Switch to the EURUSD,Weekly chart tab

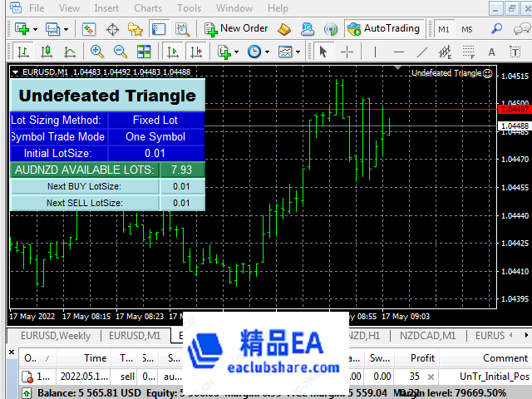56,336
